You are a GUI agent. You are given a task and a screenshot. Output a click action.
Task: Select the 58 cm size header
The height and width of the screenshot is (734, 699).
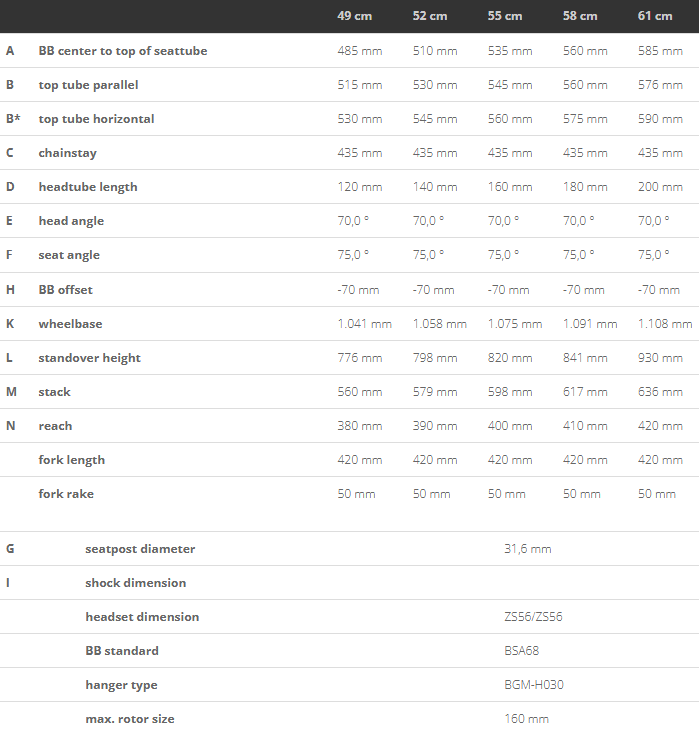[580, 16]
